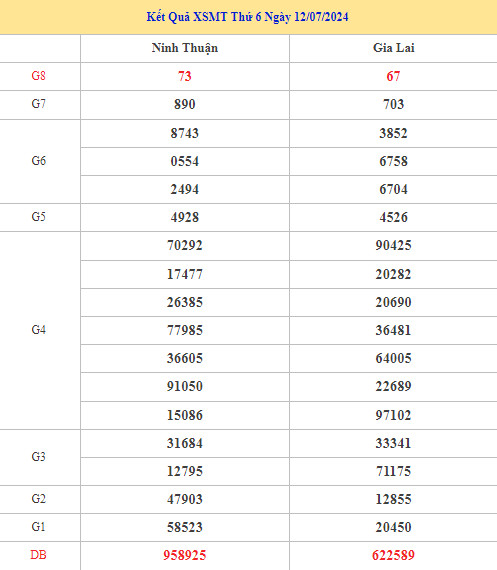Select the title Kết Quả XSMT Thứ 6
The height and width of the screenshot is (570, 497).
point(204,17)
